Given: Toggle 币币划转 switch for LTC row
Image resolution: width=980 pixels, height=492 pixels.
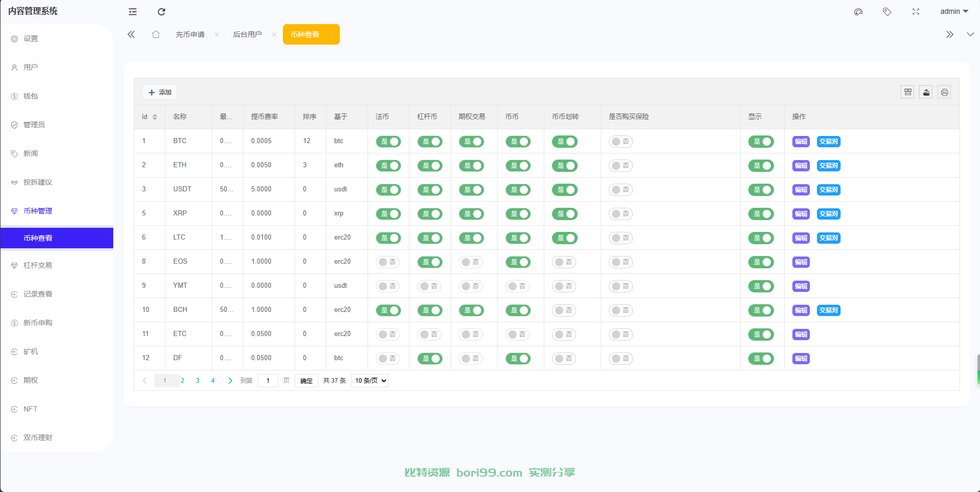Looking at the screenshot, I should (565, 238).
